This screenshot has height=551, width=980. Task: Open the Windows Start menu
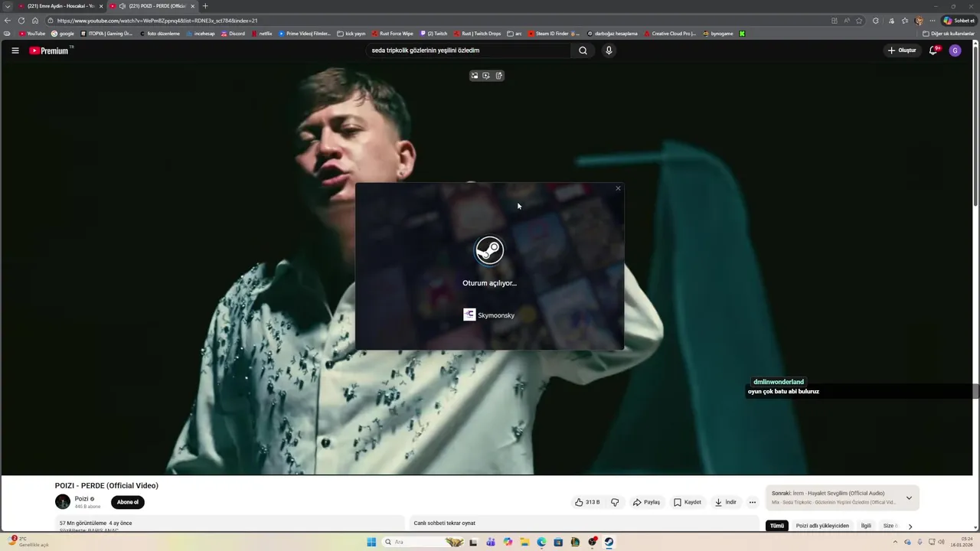tap(371, 542)
